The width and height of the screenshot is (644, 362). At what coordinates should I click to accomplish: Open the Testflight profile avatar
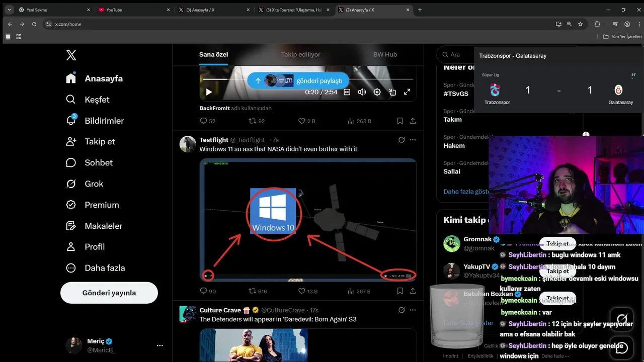pyautogui.click(x=188, y=144)
